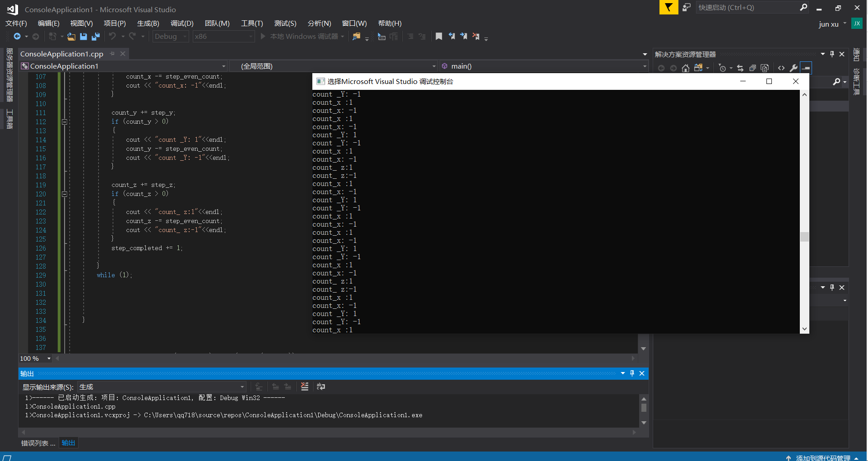Open the global scope (全局范围) dropdown
The height and width of the screenshot is (461, 868).
pyautogui.click(x=334, y=66)
